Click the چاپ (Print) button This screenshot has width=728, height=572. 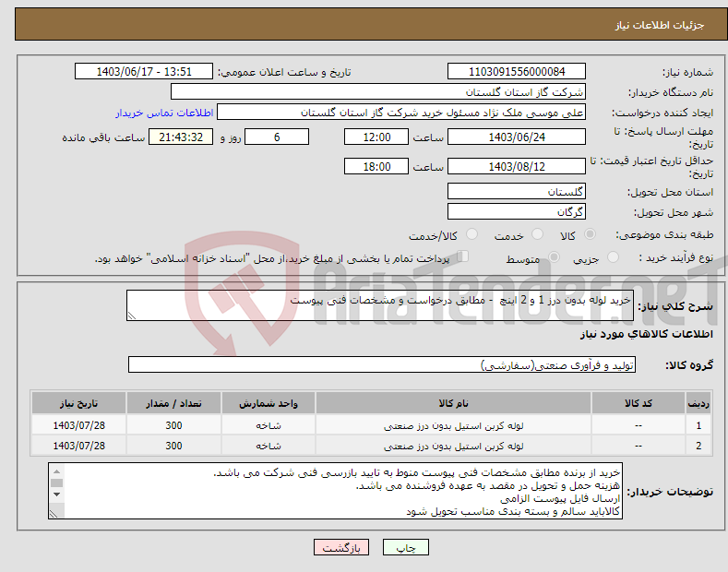(x=405, y=547)
